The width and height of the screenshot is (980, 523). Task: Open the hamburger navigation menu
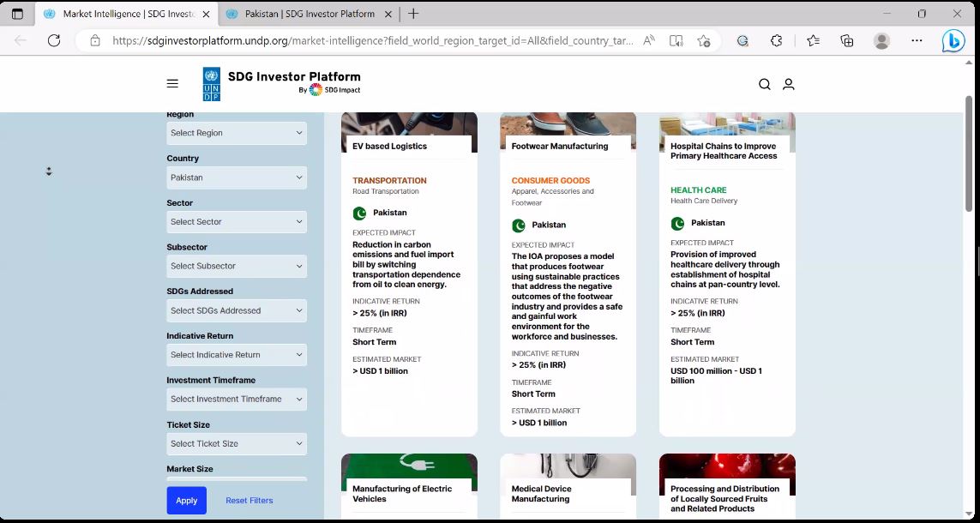(172, 84)
